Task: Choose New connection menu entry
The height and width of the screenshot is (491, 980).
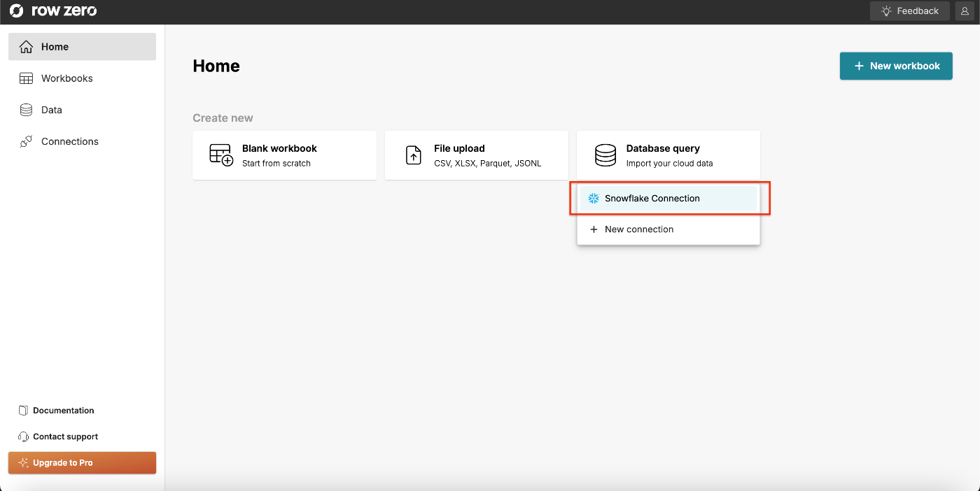Action: pyautogui.click(x=638, y=229)
